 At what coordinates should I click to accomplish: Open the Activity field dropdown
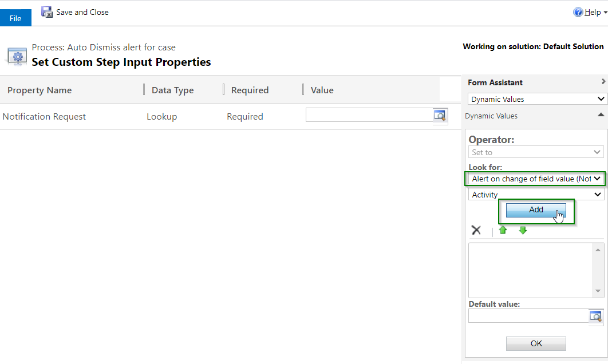click(536, 195)
